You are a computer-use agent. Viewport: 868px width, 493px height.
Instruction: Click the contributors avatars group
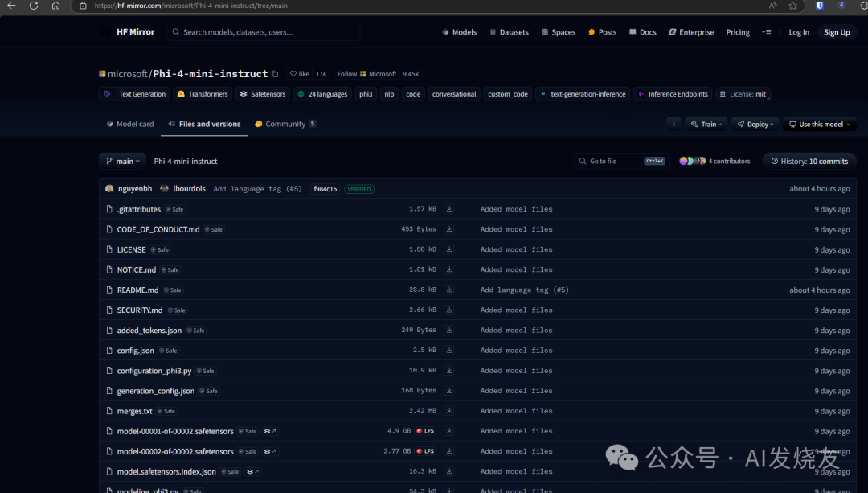click(693, 161)
